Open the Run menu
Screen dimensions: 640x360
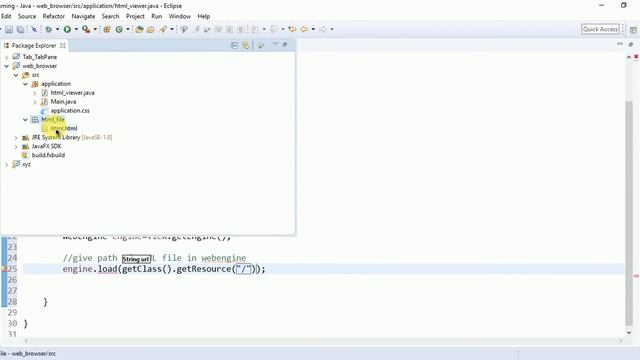(157, 16)
